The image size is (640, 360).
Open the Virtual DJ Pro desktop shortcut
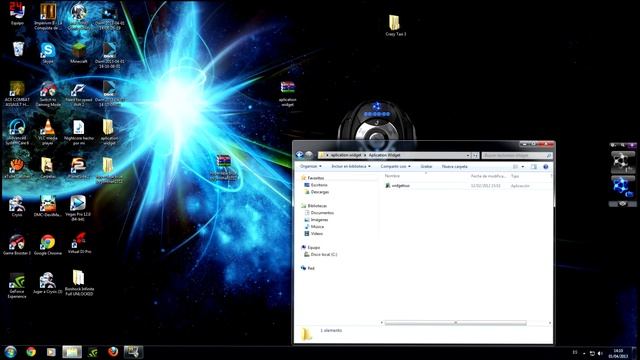[79, 243]
